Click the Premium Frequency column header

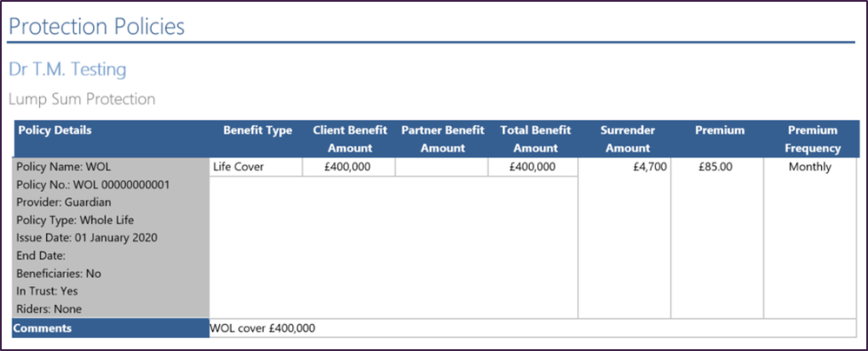coord(812,140)
